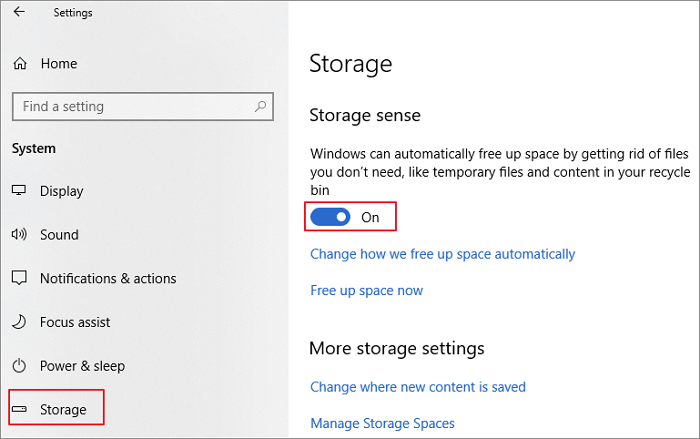Open Change where new content is saved
This screenshot has width=700, height=439.
tap(417, 386)
